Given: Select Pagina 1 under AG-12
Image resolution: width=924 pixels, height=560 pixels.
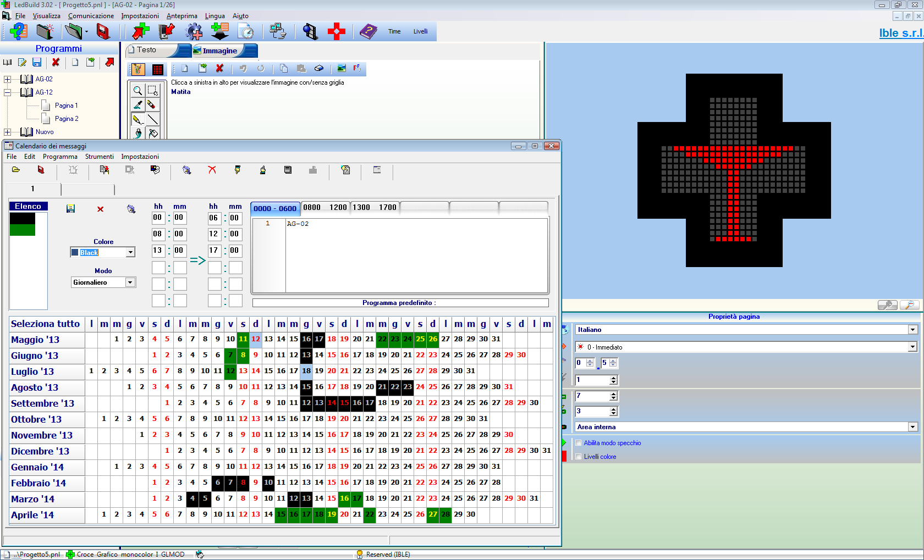Looking at the screenshot, I should (x=66, y=106).
